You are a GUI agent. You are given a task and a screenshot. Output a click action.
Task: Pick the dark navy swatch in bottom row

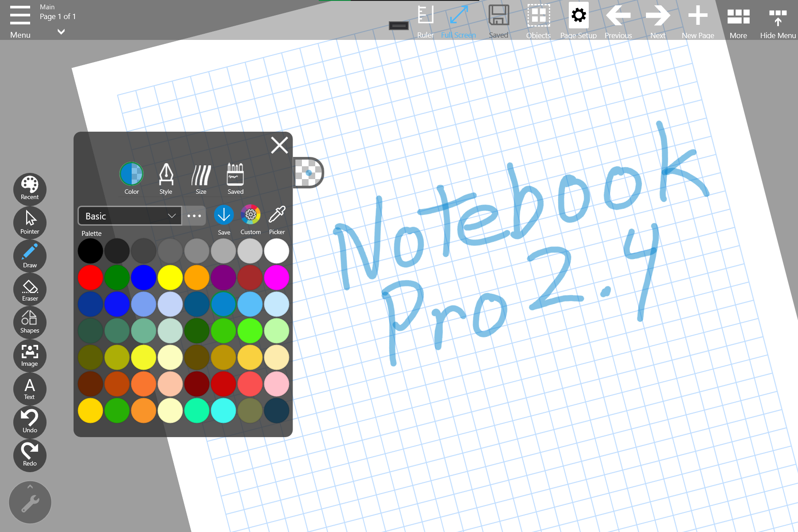coord(277,411)
